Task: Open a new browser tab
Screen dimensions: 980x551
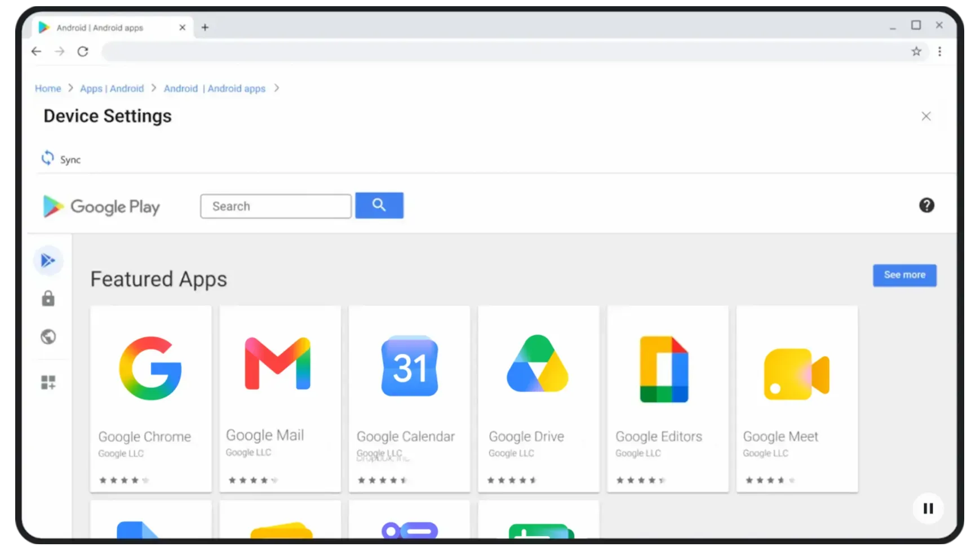Action: pos(205,27)
